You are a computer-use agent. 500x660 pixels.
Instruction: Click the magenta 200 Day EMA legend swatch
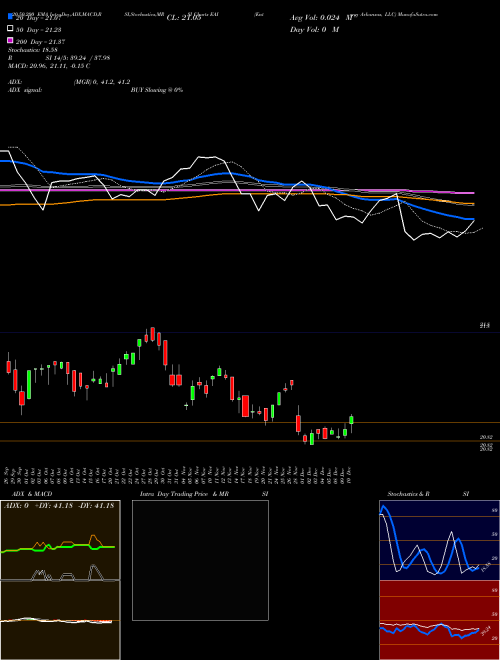click(10, 40)
